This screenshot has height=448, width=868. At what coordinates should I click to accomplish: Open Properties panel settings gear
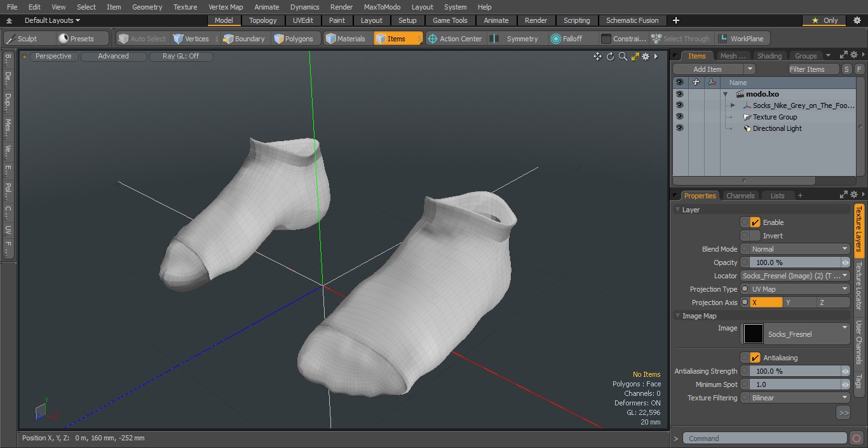pyautogui.click(x=854, y=195)
